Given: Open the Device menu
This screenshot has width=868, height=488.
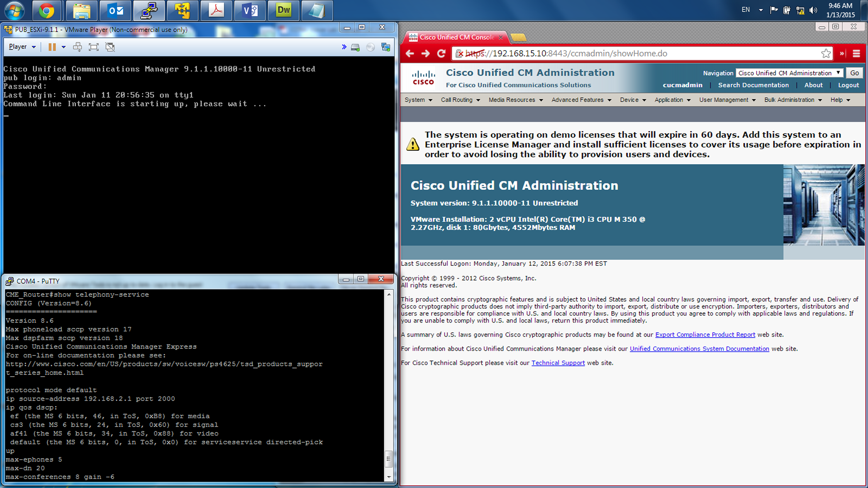Looking at the screenshot, I should click(633, 100).
